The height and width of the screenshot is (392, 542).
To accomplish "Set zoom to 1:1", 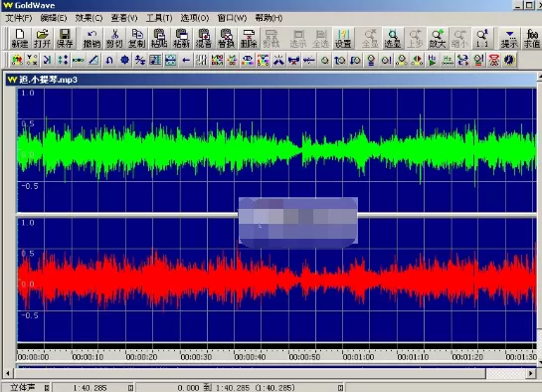I will [482, 39].
